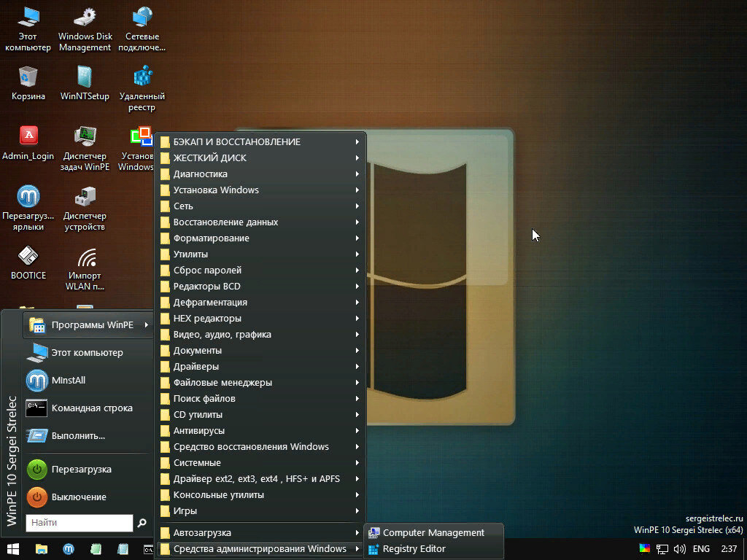Click the Computer Management icon in submenu

coord(374,532)
